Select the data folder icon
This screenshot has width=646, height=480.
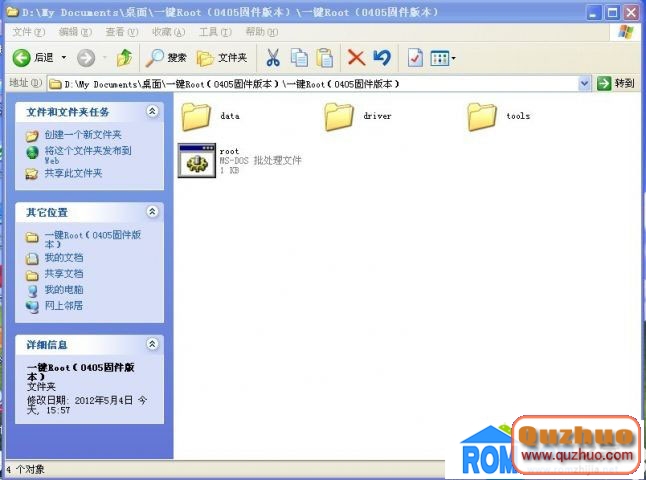coord(196,117)
